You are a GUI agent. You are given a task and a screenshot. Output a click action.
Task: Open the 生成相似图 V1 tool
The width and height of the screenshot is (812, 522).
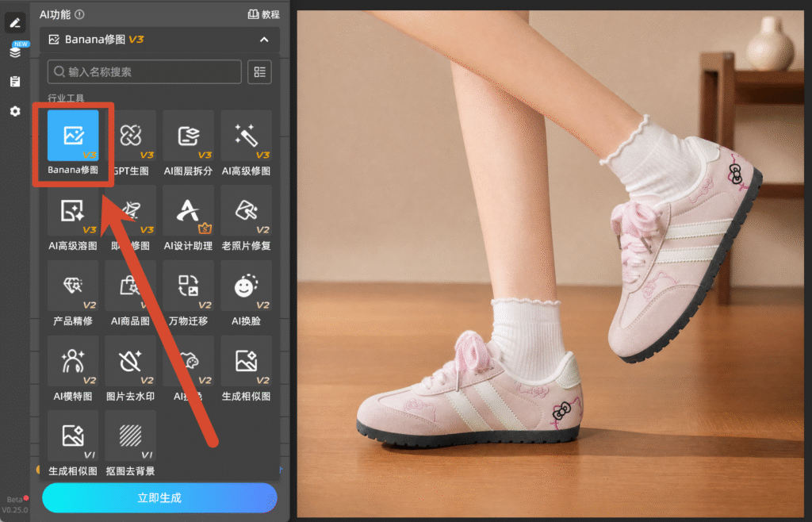[x=73, y=436]
